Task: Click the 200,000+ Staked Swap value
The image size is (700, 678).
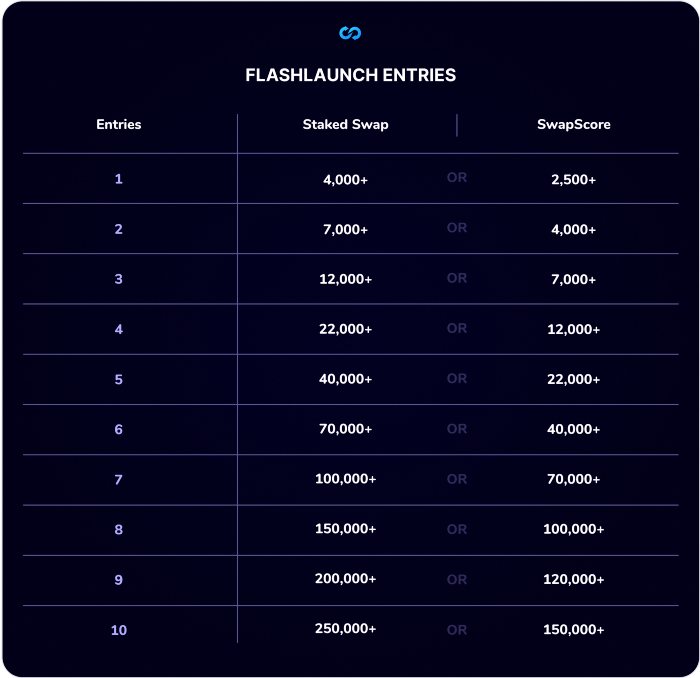Action: pos(346,579)
